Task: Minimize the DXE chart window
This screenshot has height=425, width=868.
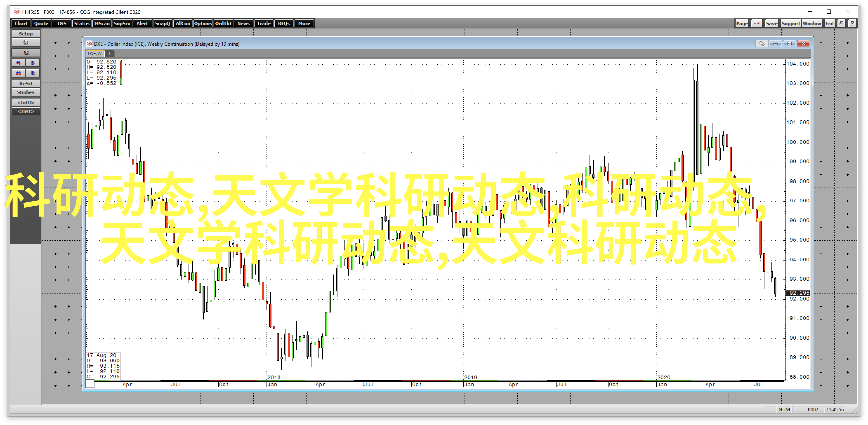Action: click(775, 44)
